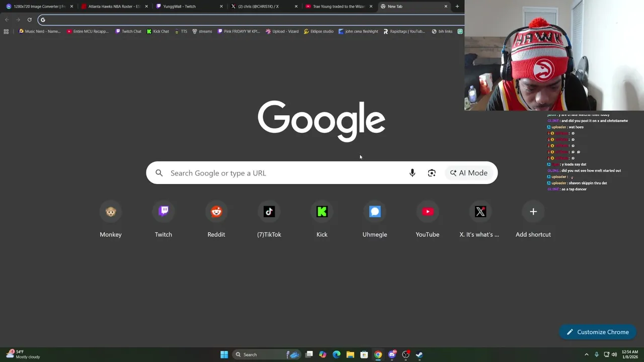644x362 pixels.
Task: Open Eklipse studio bookmark
Action: 318,31
